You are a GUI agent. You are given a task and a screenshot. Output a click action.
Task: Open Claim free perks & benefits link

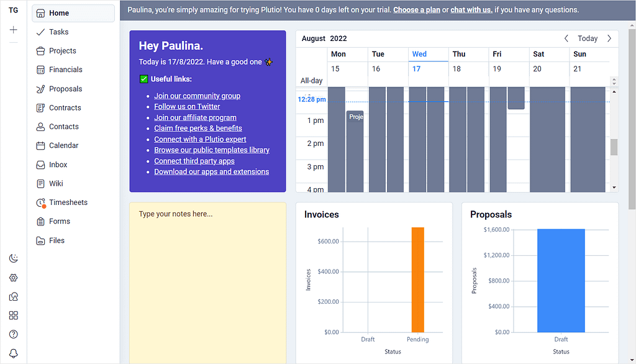click(198, 128)
